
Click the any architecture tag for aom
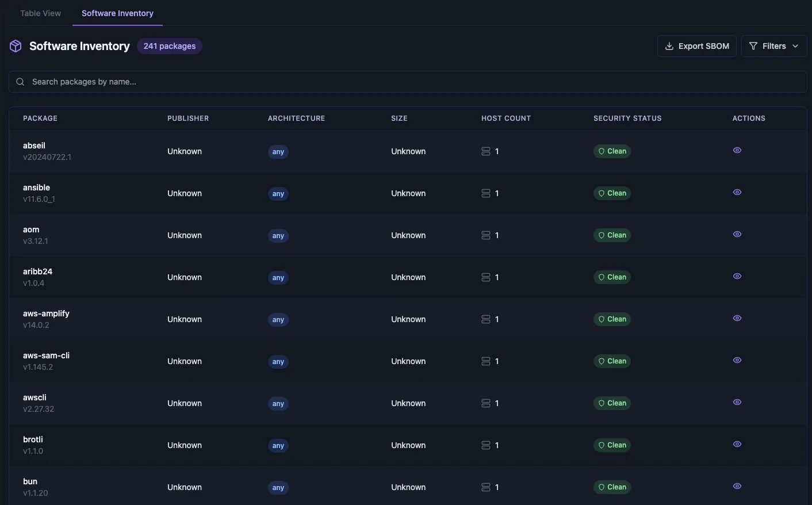(278, 236)
